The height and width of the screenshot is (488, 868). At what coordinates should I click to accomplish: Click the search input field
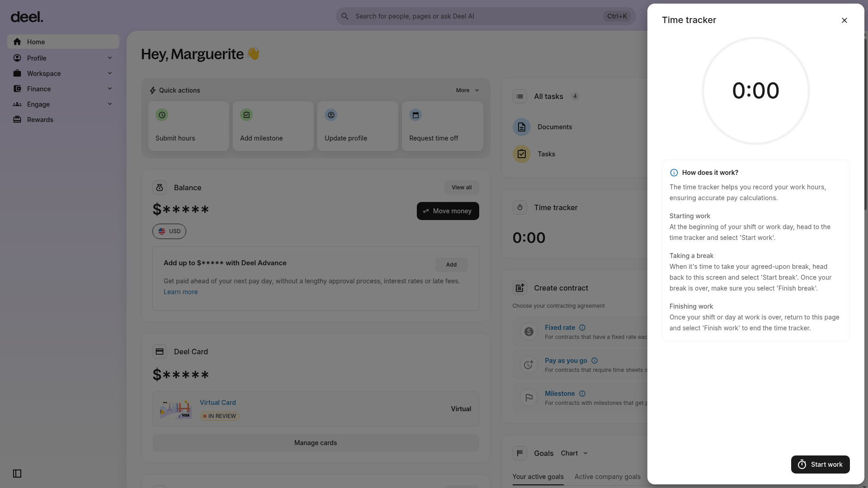[486, 16]
